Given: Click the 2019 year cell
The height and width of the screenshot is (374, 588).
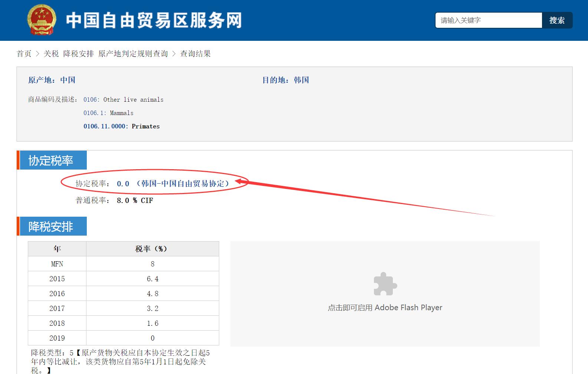Looking at the screenshot, I should 57,338.
